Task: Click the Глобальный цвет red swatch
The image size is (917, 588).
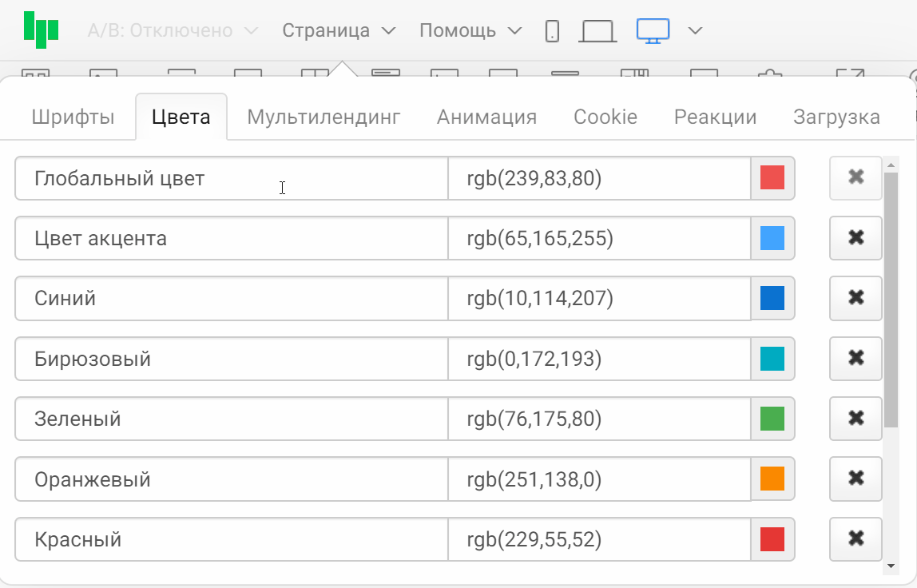Action: pyautogui.click(x=772, y=178)
